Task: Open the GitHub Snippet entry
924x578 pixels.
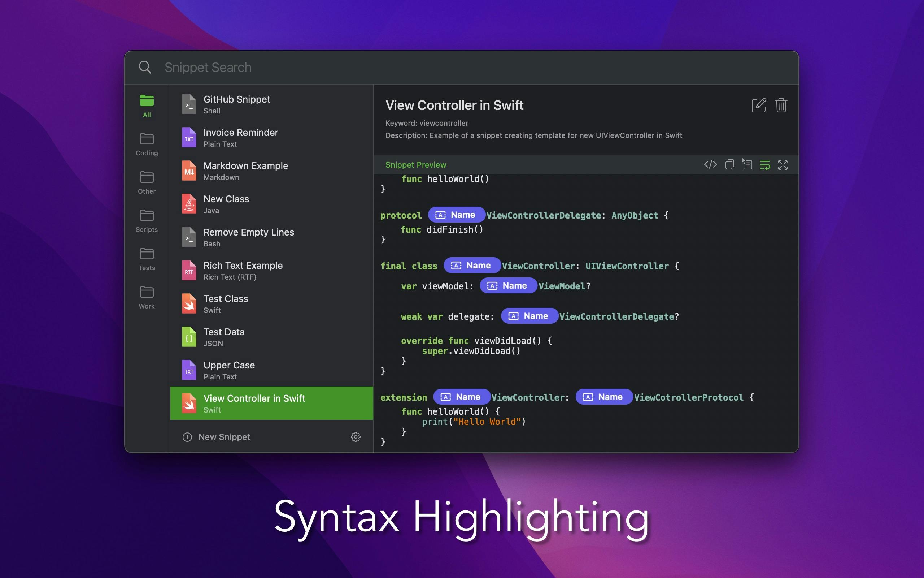Action: pyautogui.click(x=271, y=104)
